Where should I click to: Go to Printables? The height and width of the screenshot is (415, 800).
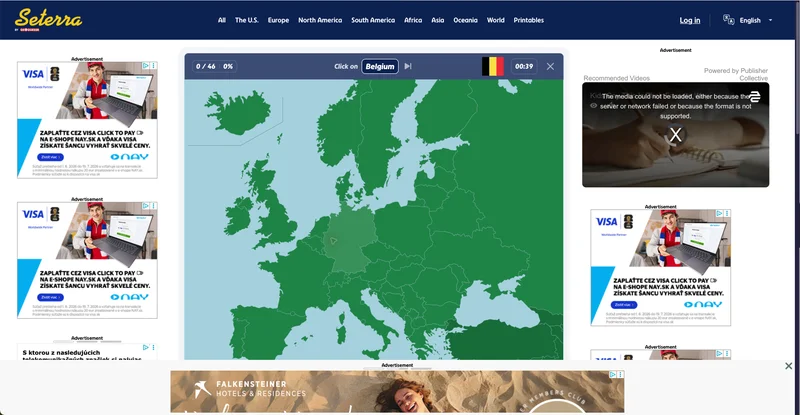point(529,20)
